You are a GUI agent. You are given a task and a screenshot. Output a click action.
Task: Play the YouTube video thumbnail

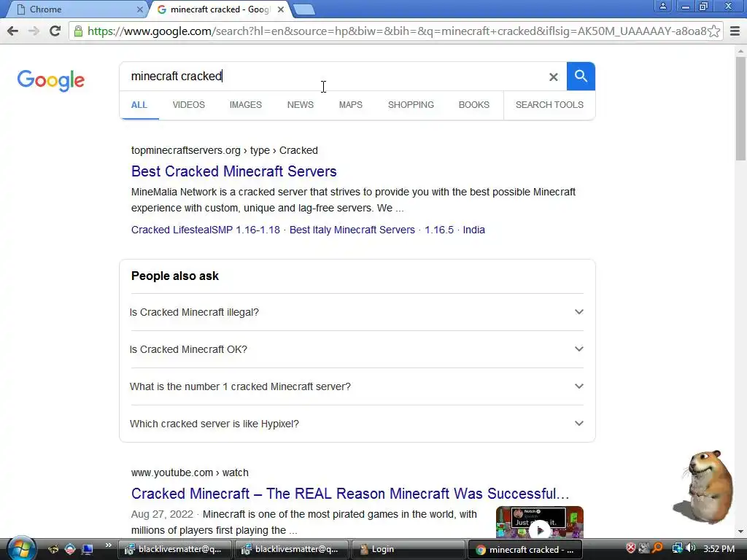click(540, 522)
